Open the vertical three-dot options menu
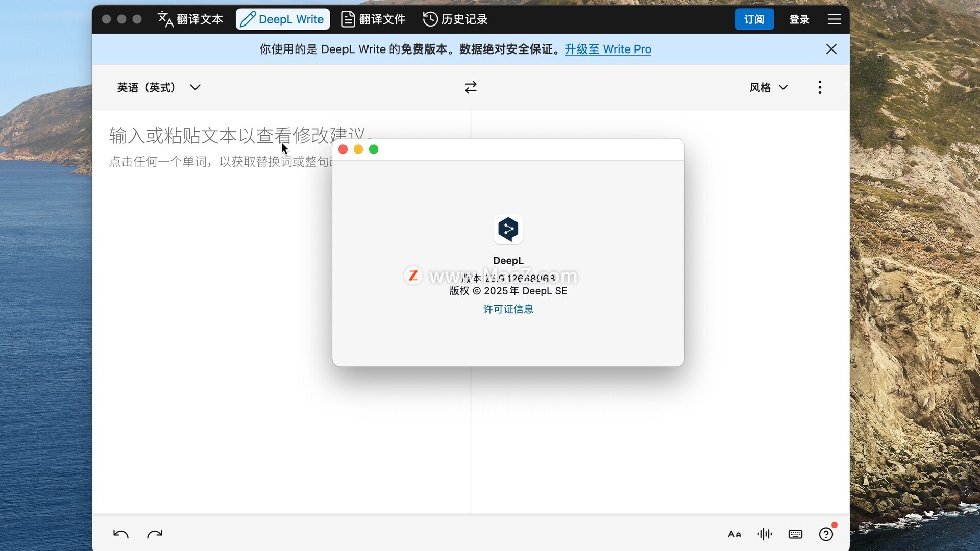 click(x=820, y=87)
